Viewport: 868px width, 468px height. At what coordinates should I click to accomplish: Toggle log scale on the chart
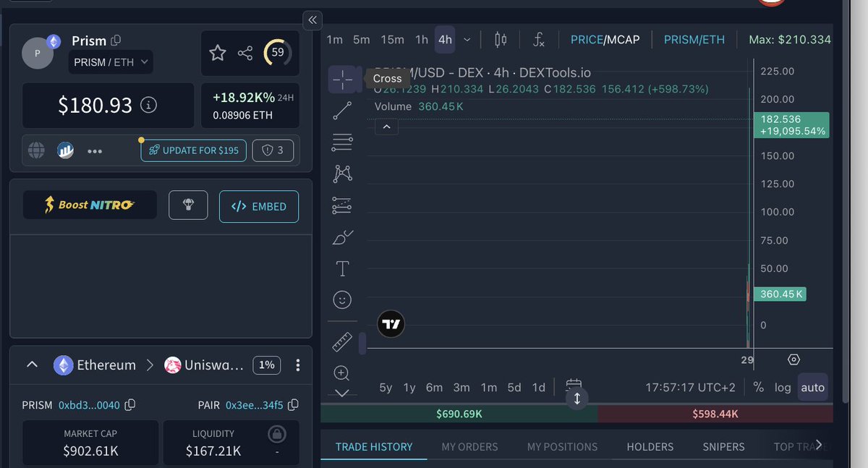click(783, 387)
